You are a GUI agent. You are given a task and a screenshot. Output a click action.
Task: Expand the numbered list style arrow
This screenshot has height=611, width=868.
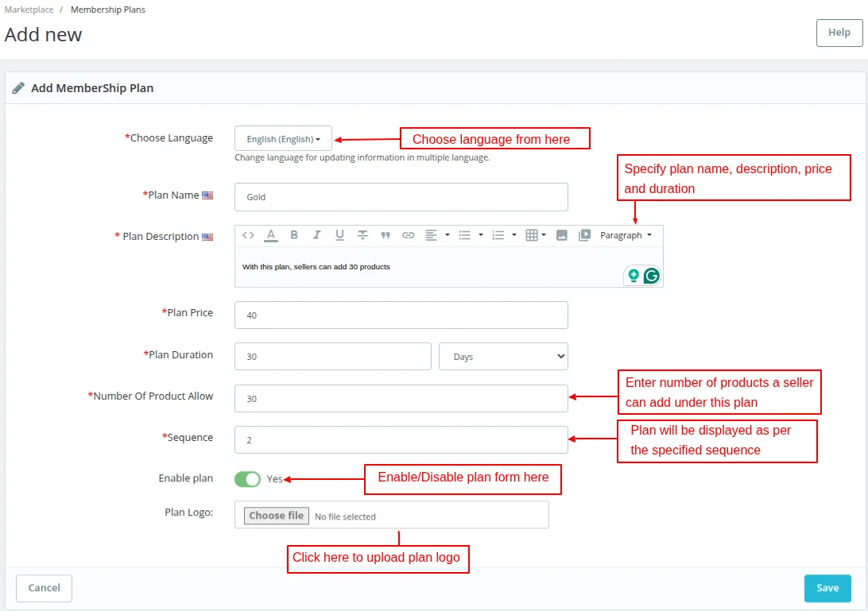[514, 235]
